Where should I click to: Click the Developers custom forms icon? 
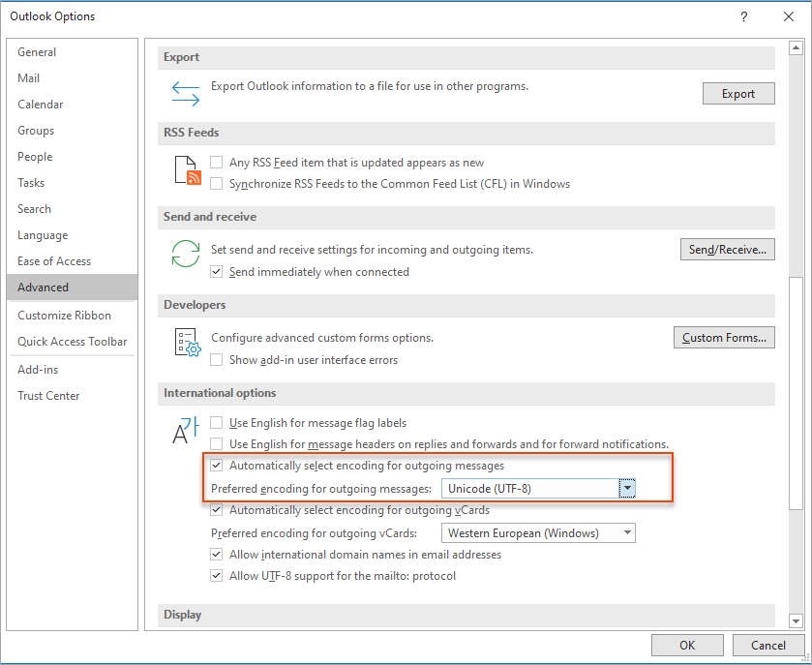pos(185,342)
